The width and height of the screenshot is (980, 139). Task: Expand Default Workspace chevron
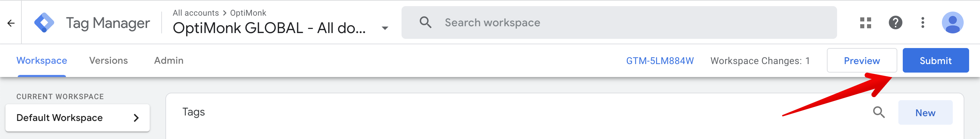[x=136, y=118]
